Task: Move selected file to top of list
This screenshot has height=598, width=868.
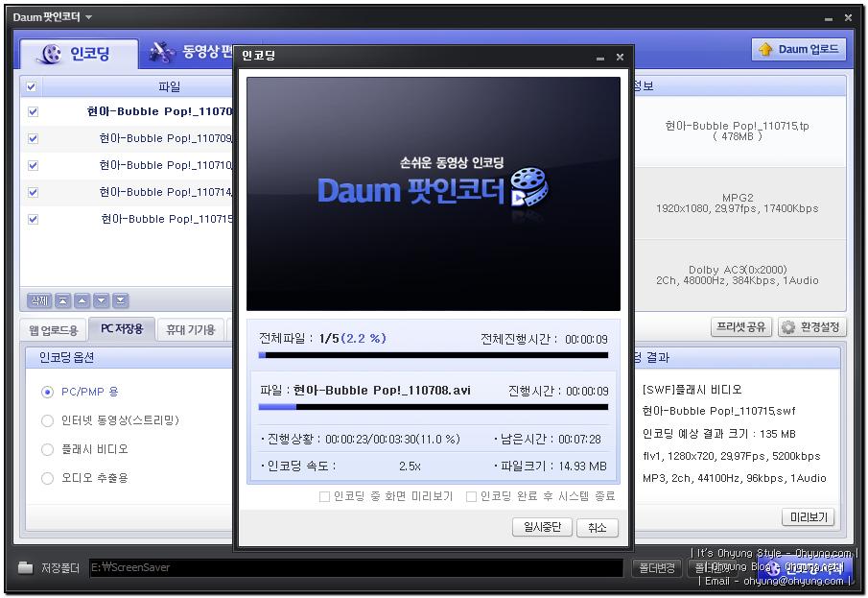Action: tap(63, 300)
